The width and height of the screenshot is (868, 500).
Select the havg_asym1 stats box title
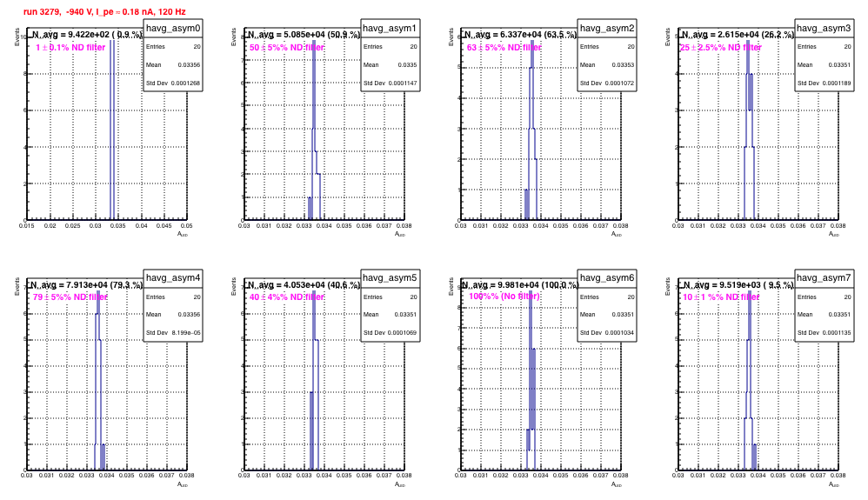click(391, 28)
